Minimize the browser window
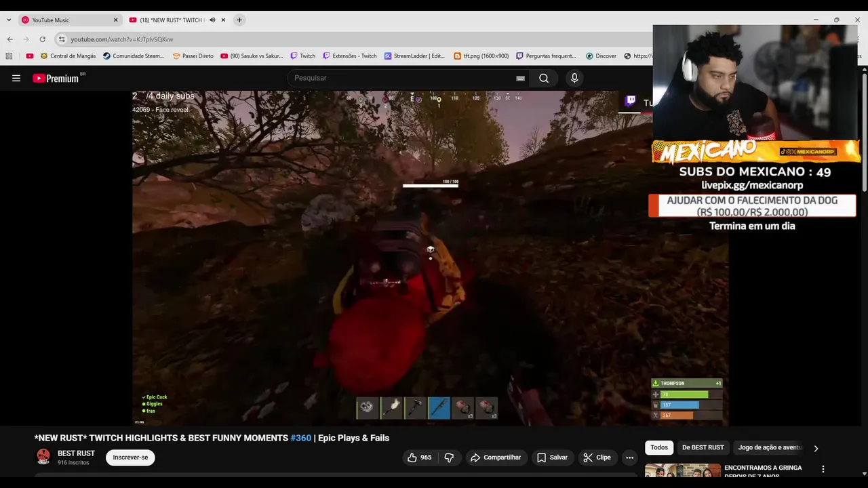 pyautogui.click(x=816, y=20)
